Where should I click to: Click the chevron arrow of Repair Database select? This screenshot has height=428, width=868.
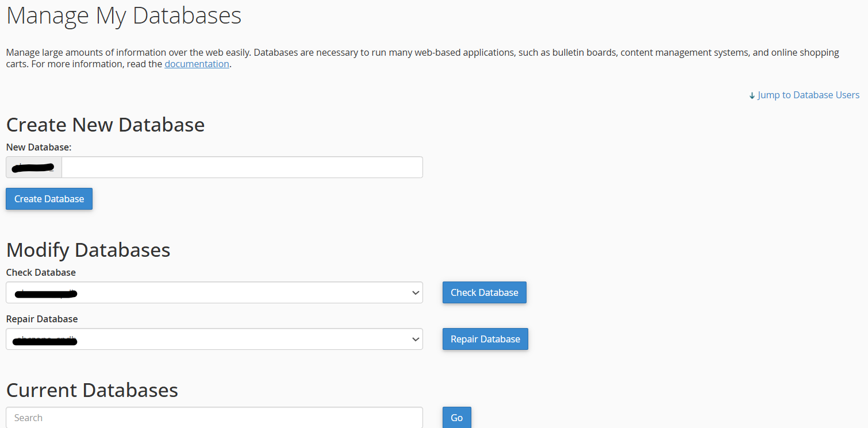(416, 340)
